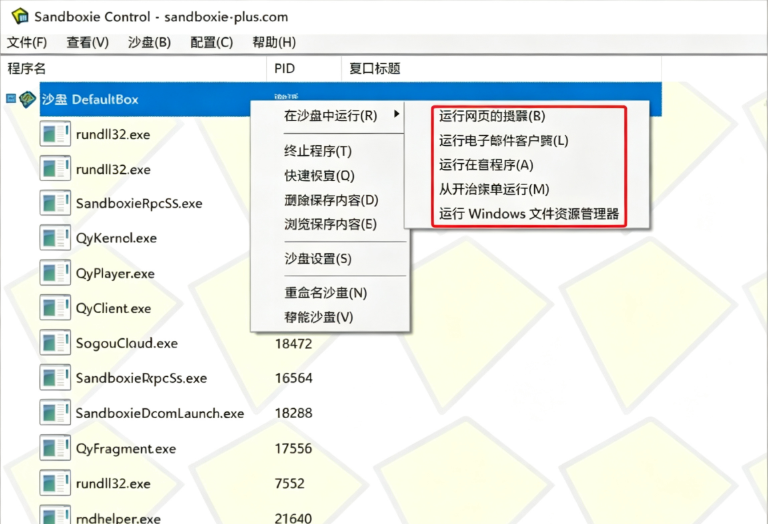
Task: Click the PID value 17556
Action: [x=293, y=448]
